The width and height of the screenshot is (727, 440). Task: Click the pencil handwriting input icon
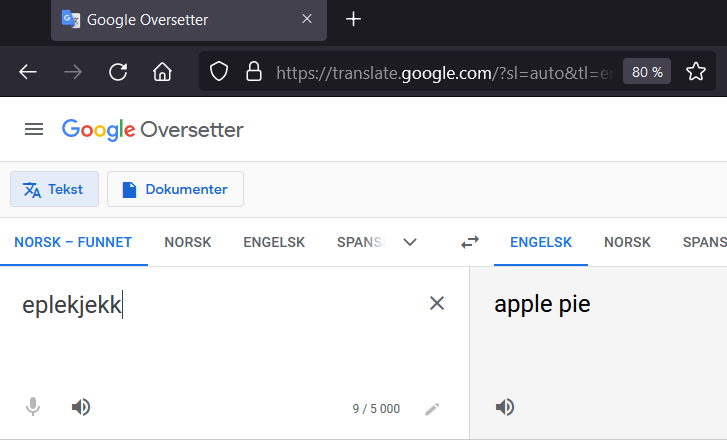click(x=432, y=408)
